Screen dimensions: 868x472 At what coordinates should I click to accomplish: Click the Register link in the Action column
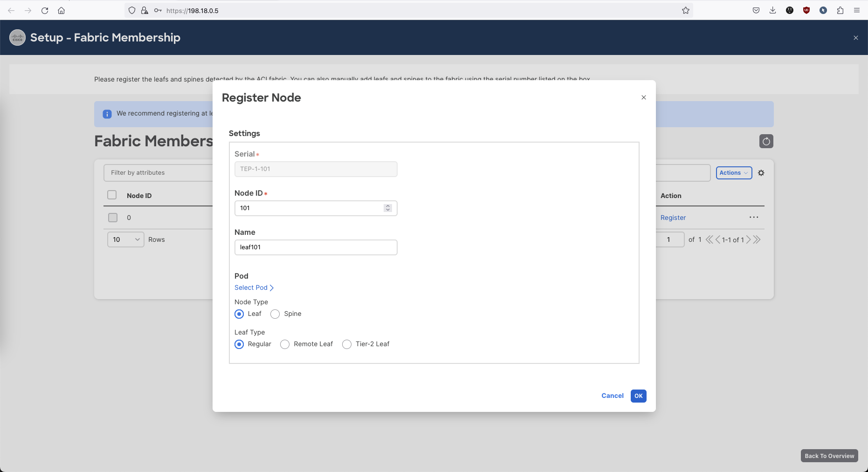pos(673,218)
